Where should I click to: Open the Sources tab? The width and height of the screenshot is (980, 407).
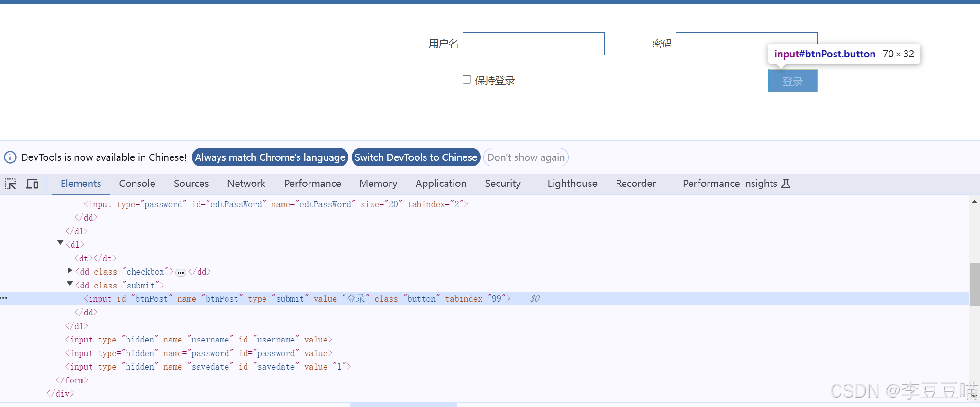click(x=191, y=184)
